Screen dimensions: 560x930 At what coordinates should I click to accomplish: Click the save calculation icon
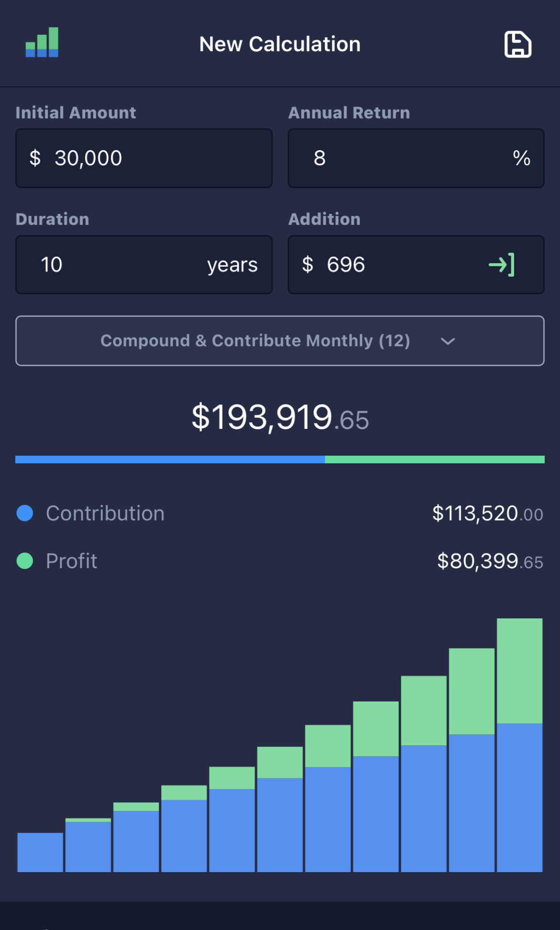coord(517,45)
